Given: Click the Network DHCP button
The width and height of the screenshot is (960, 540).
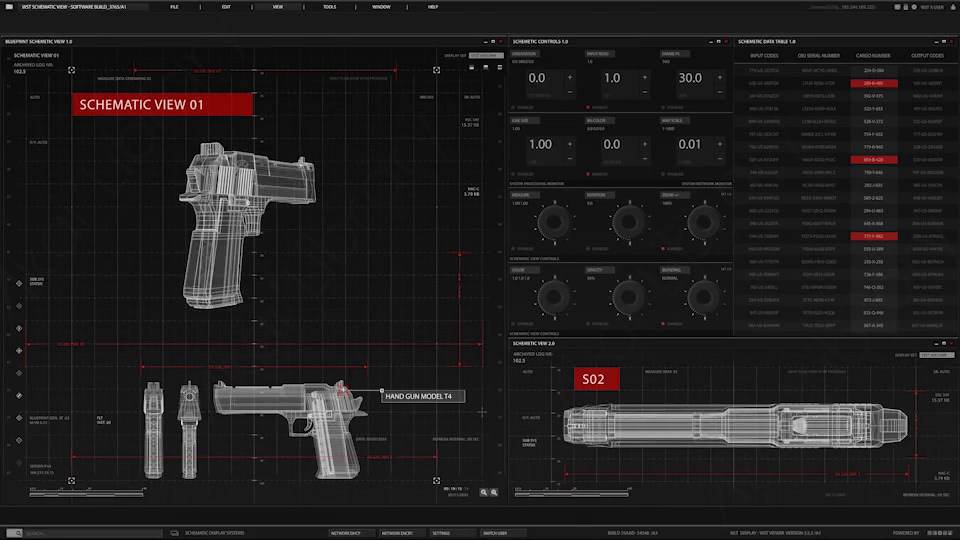Looking at the screenshot, I should [x=351, y=533].
